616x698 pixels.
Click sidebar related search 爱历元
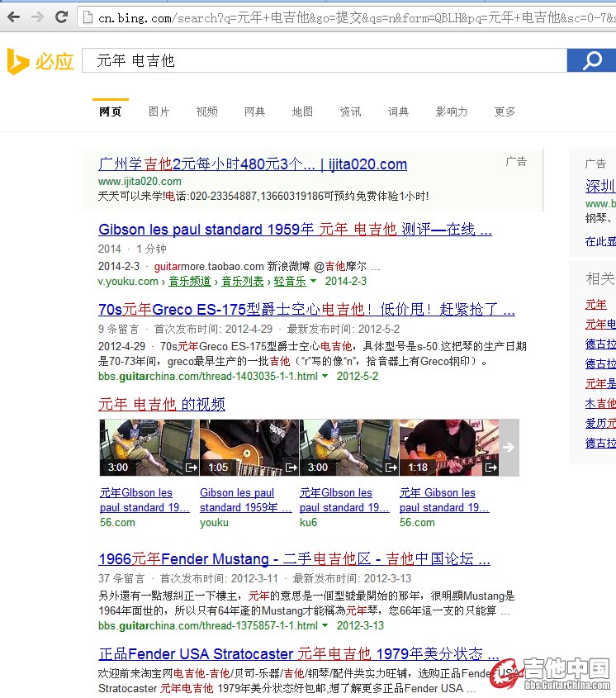(x=600, y=423)
